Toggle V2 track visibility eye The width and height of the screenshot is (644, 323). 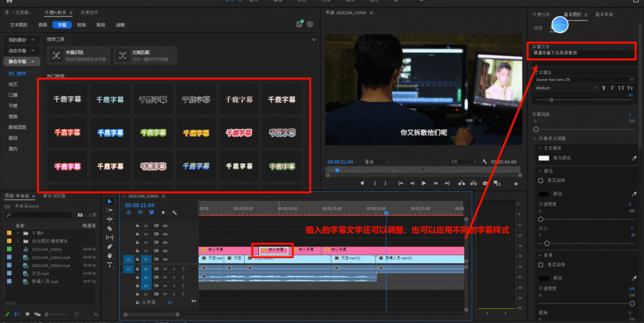point(165,251)
